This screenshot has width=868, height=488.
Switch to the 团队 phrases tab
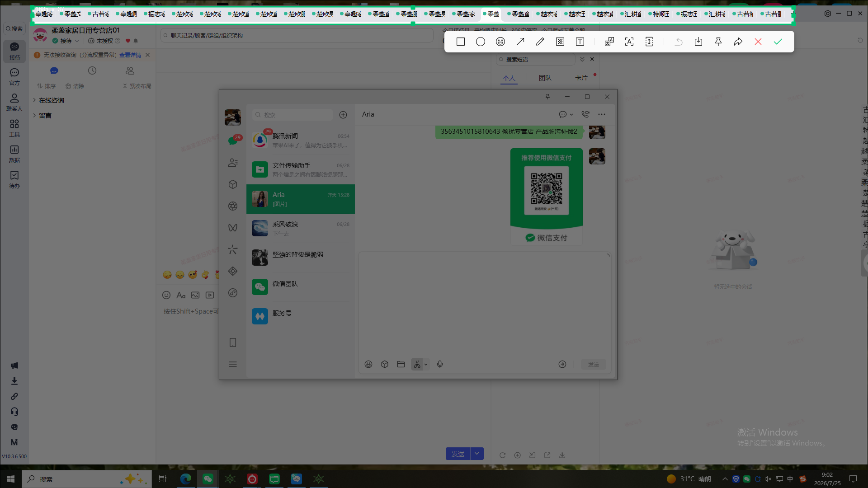pyautogui.click(x=545, y=78)
